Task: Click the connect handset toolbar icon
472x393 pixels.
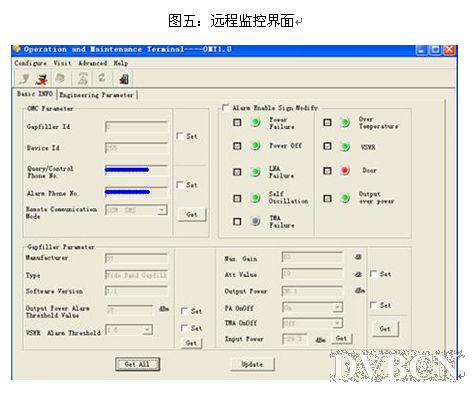Action: [x=24, y=79]
